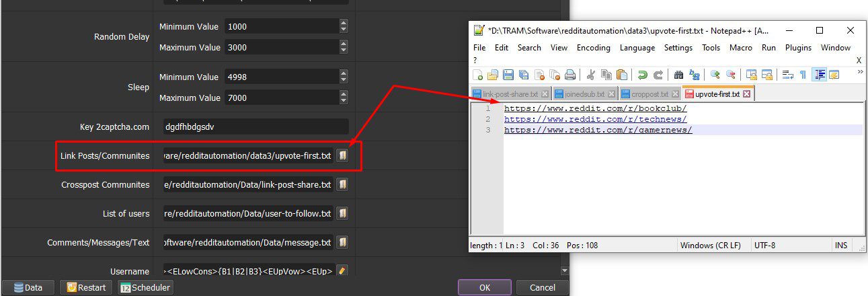
Task: Click the Data button
Action: click(x=28, y=287)
